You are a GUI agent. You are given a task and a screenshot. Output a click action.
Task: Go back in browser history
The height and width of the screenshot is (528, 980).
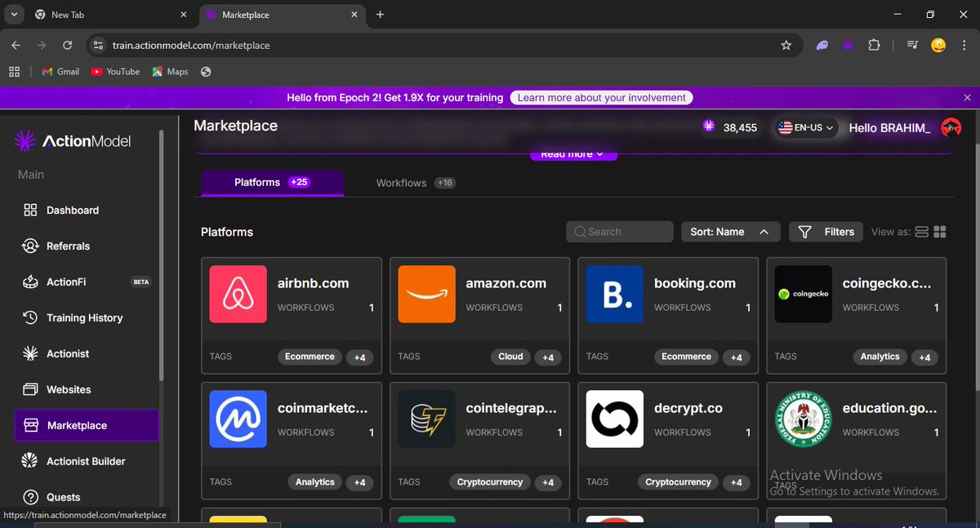click(x=16, y=46)
